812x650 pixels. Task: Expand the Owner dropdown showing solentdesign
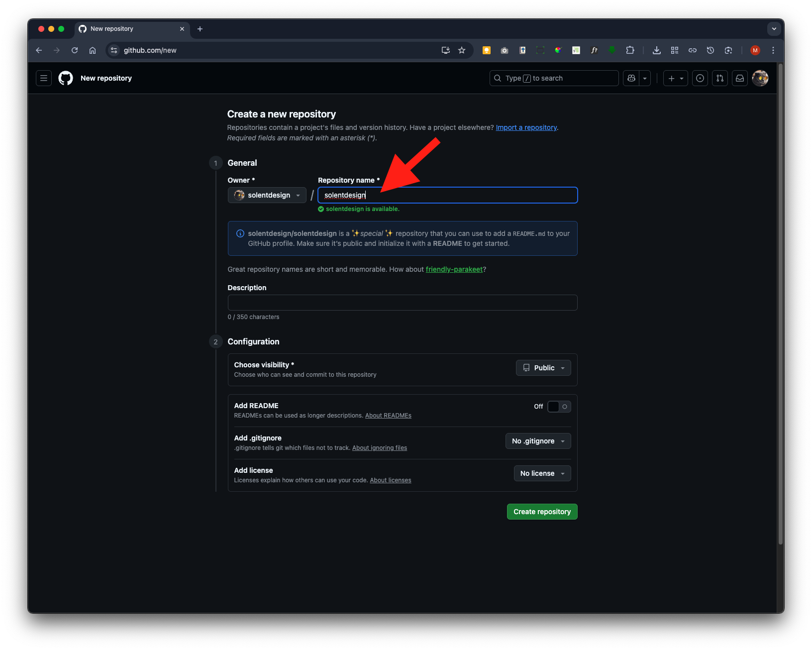(x=267, y=195)
